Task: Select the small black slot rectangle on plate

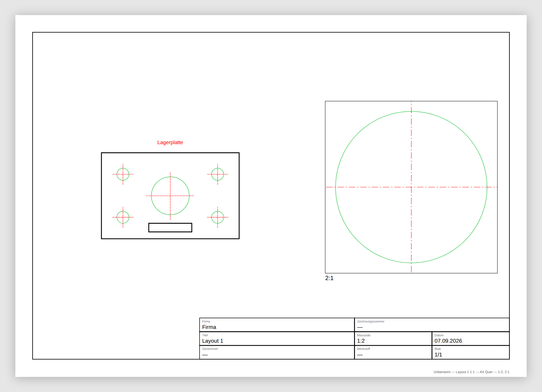Action: [x=170, y=227]
